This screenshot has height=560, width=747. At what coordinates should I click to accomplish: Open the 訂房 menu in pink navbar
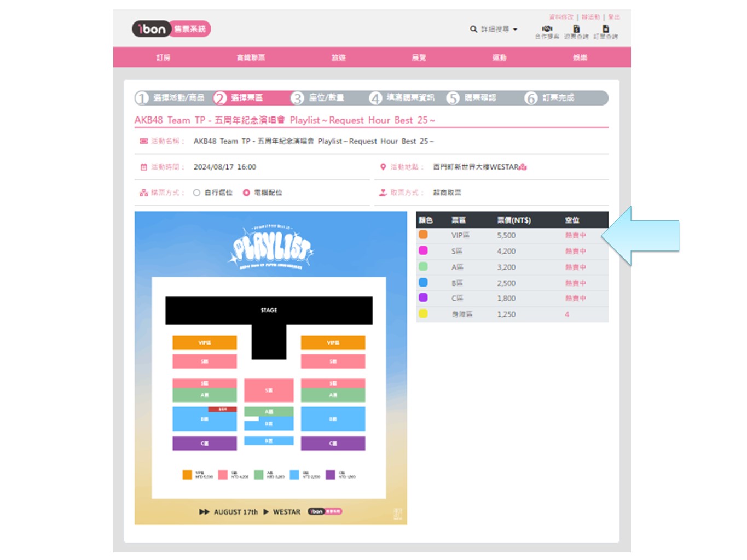(x=163, y=57)
